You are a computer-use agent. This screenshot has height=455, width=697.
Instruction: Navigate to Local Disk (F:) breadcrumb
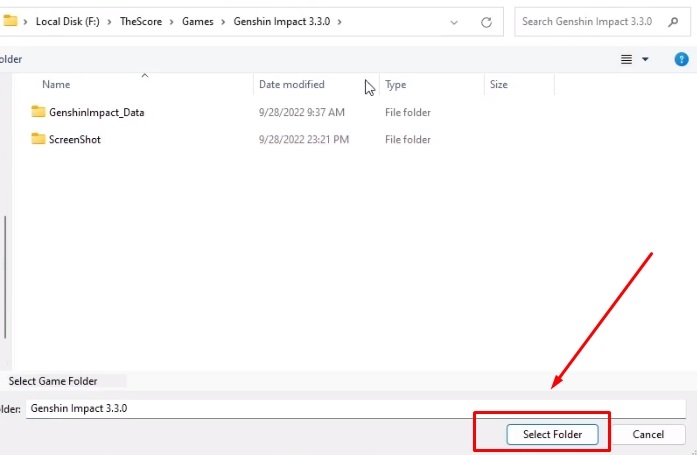pos(68,21)
